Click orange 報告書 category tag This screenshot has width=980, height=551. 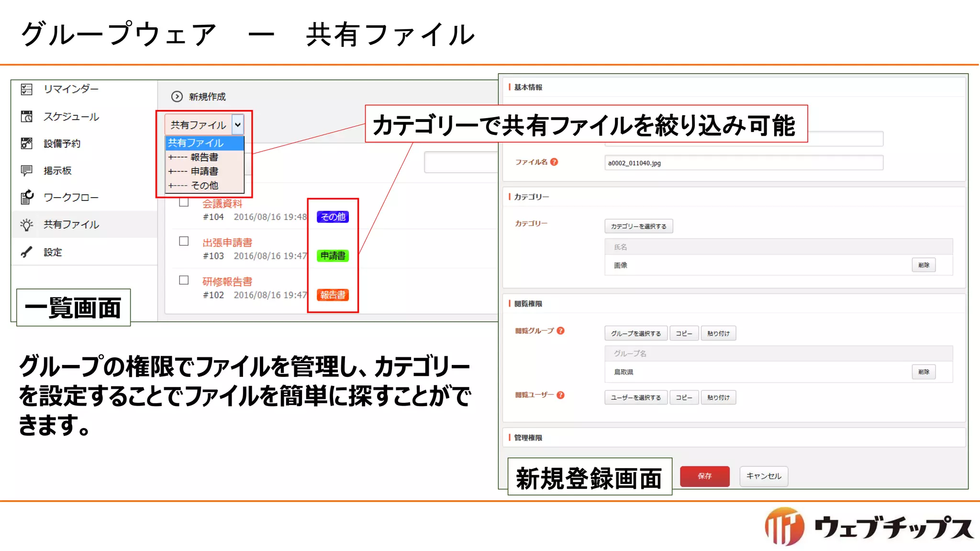pyautogui.click(x=333, y=295)
